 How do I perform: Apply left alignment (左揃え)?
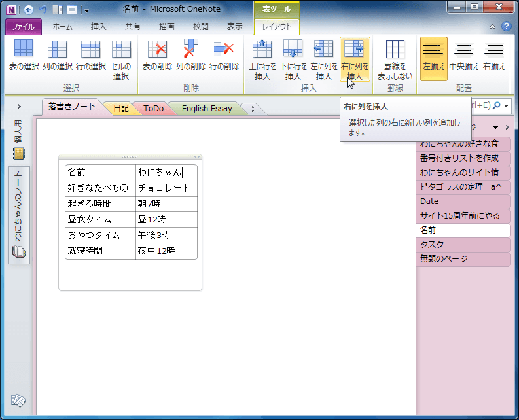click(434, 59)
